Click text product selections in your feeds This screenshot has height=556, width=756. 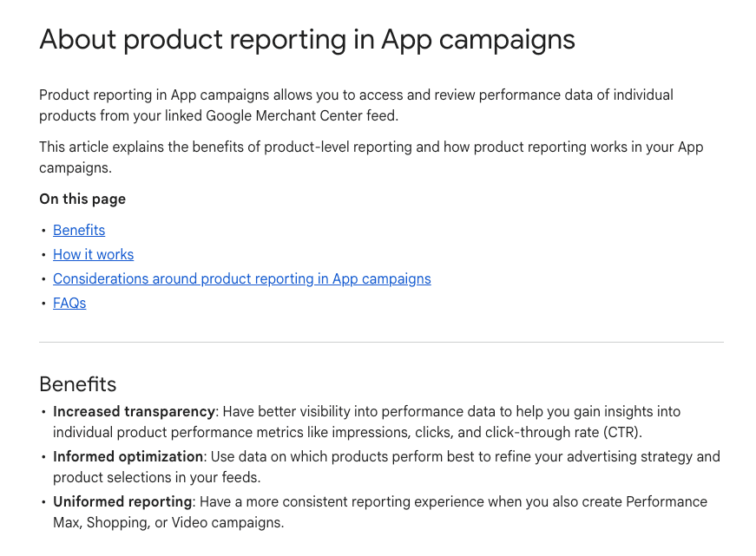157,477
